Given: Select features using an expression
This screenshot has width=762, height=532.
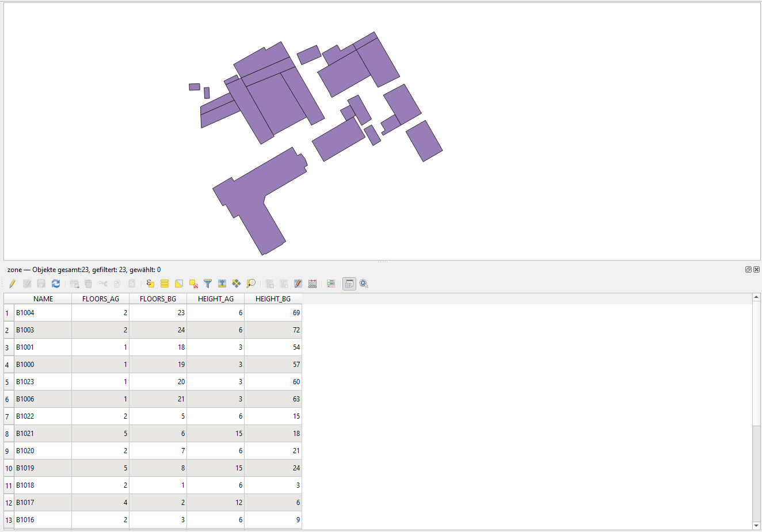Looking at the screenshot, I should coord(150,284).
